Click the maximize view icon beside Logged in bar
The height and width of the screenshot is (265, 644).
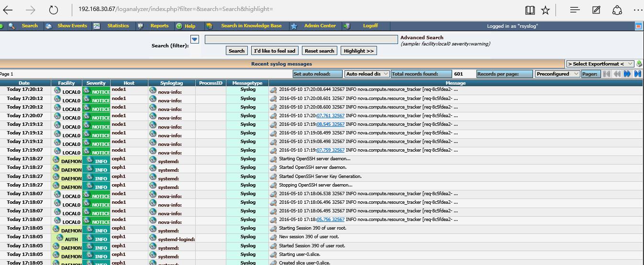tap(638, 26)
